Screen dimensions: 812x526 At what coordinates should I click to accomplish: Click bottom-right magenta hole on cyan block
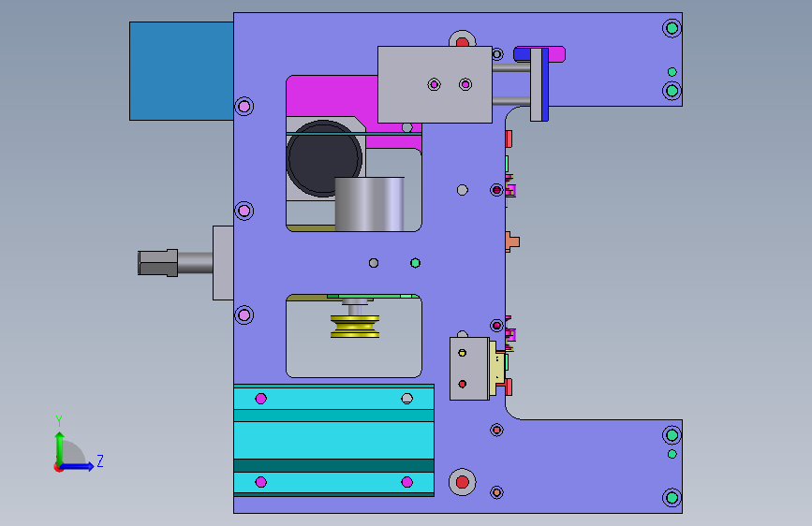click(407, 483)
